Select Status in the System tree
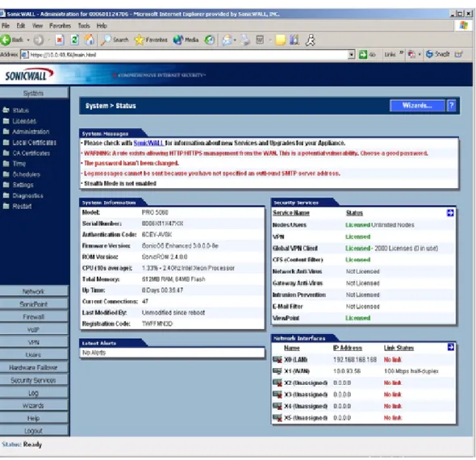Screen dimensions: 476x460 21,111
